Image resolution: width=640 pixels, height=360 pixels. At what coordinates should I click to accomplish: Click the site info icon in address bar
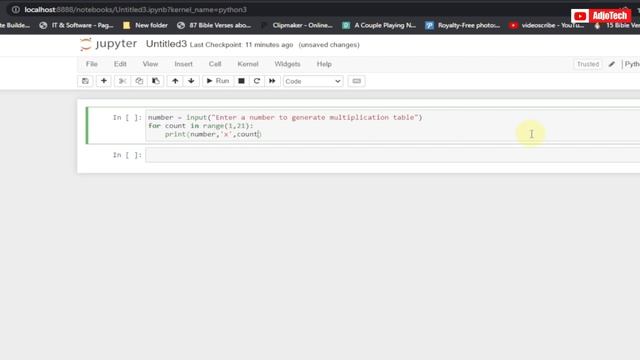tap(16, 9)
